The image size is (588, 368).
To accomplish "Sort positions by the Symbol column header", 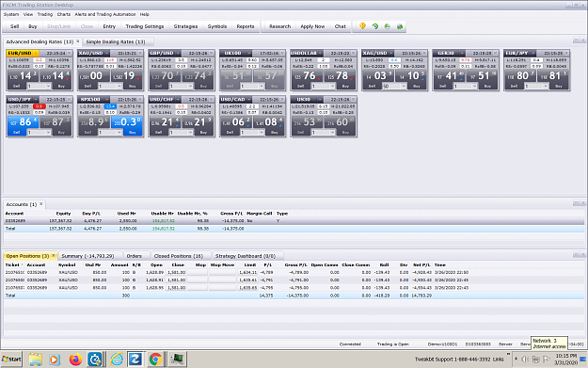I will (x=67, y=264).
